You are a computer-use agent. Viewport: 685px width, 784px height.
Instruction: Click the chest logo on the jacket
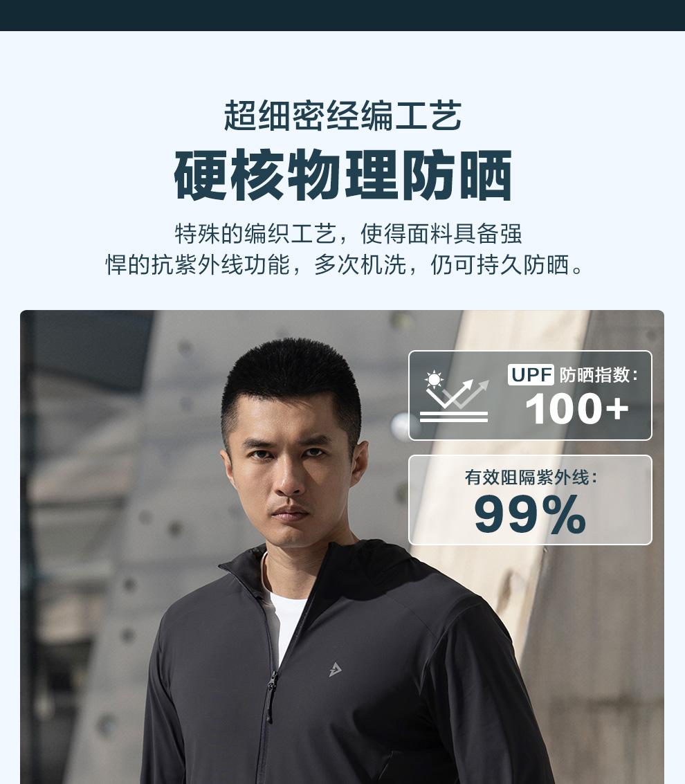pyautogui.click(x=335, y=669)
